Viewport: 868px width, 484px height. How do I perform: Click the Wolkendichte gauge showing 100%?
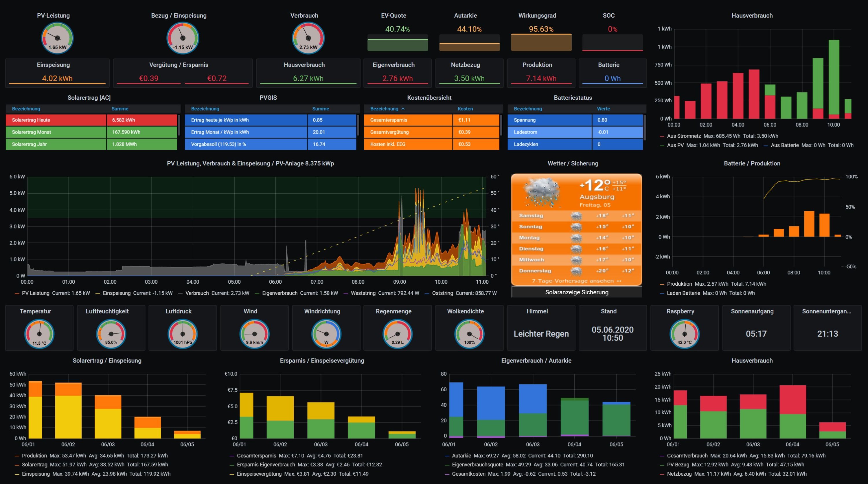tap(469, 334)
